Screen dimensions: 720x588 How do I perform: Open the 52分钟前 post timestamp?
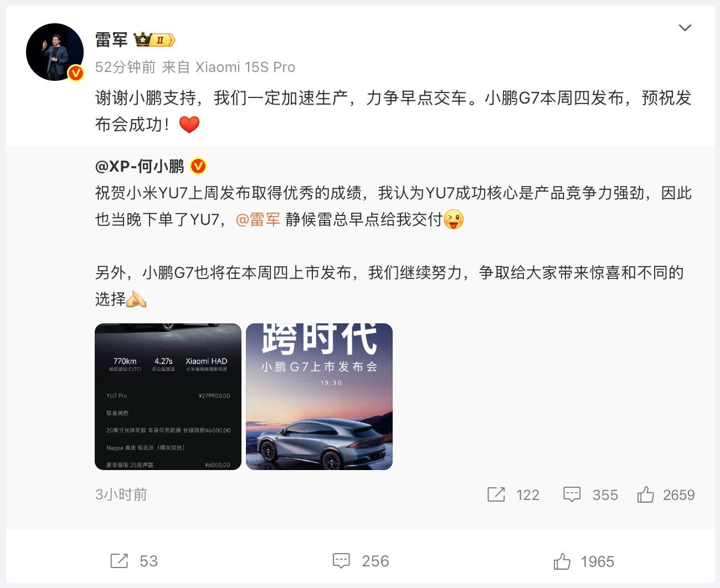pyautogui.click(x=125, y=67)
